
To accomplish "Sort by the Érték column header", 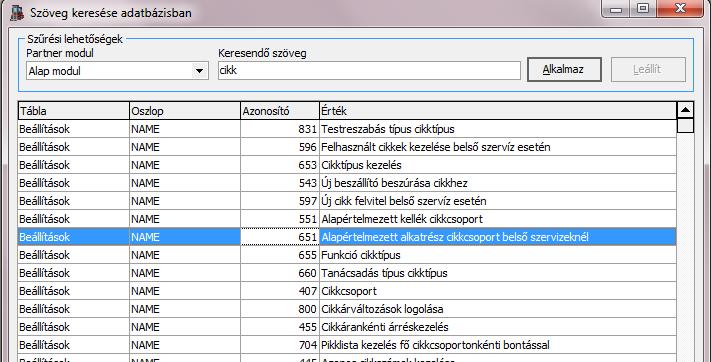I will click(497, 111).
